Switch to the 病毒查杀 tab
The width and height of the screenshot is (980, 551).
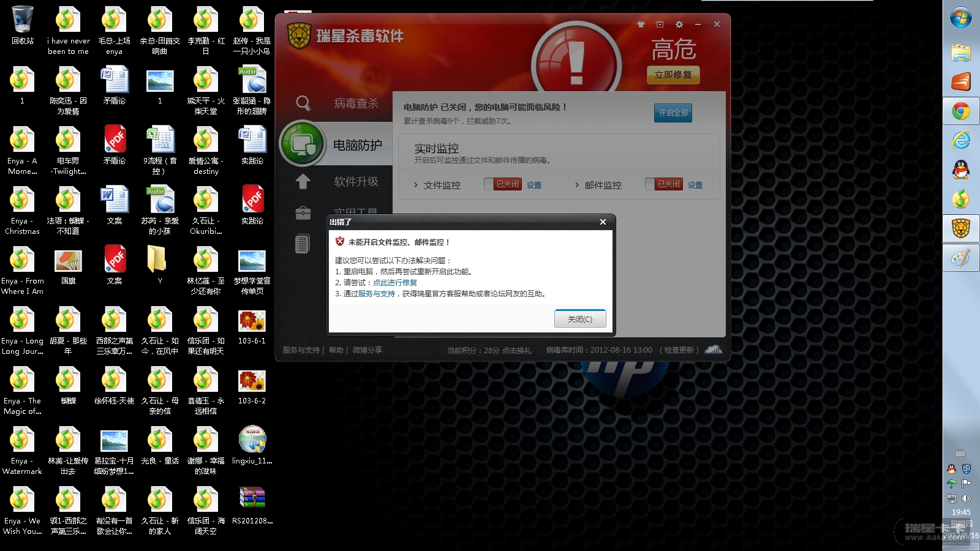(356, 103)
